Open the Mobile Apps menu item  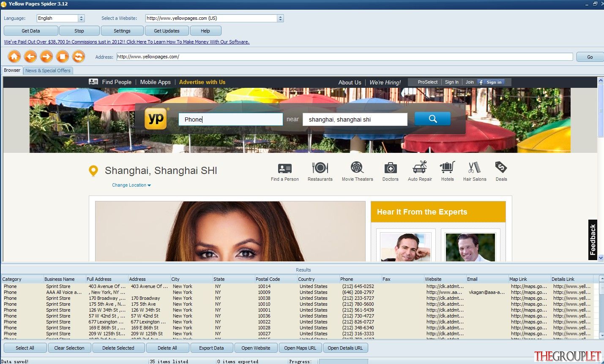coord(156,82)
